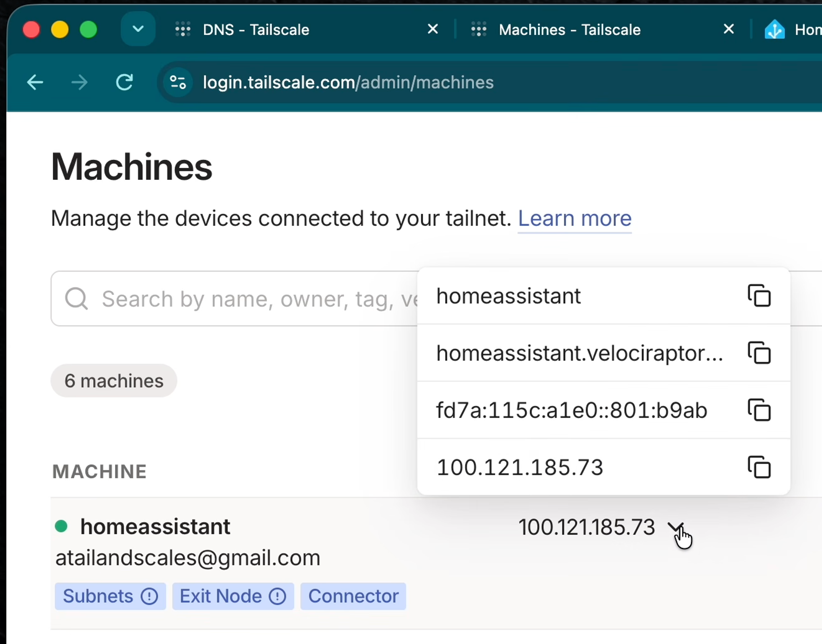Reload the Machines page

[x=124, y=82]
